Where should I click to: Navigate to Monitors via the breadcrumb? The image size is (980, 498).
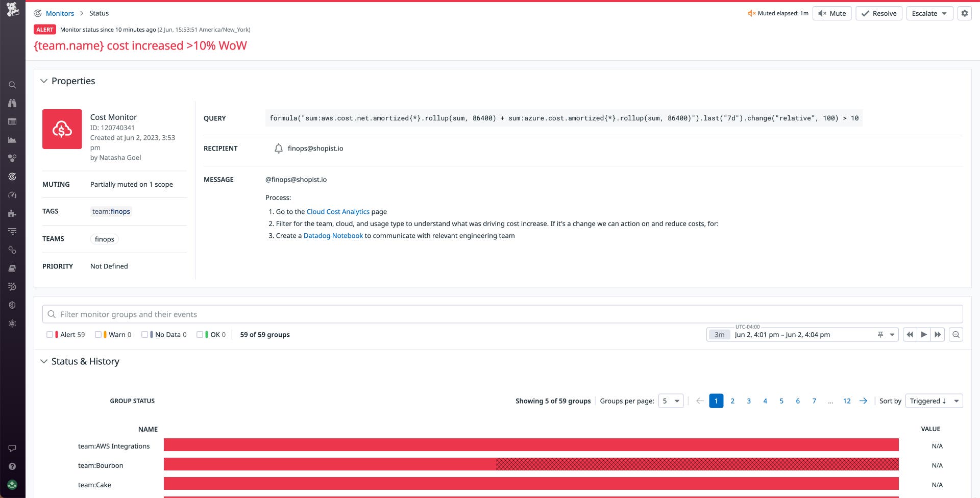click(60, 13)
